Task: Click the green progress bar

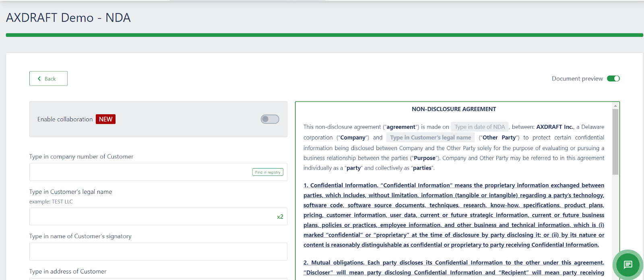Action: [x=324, y=35]
